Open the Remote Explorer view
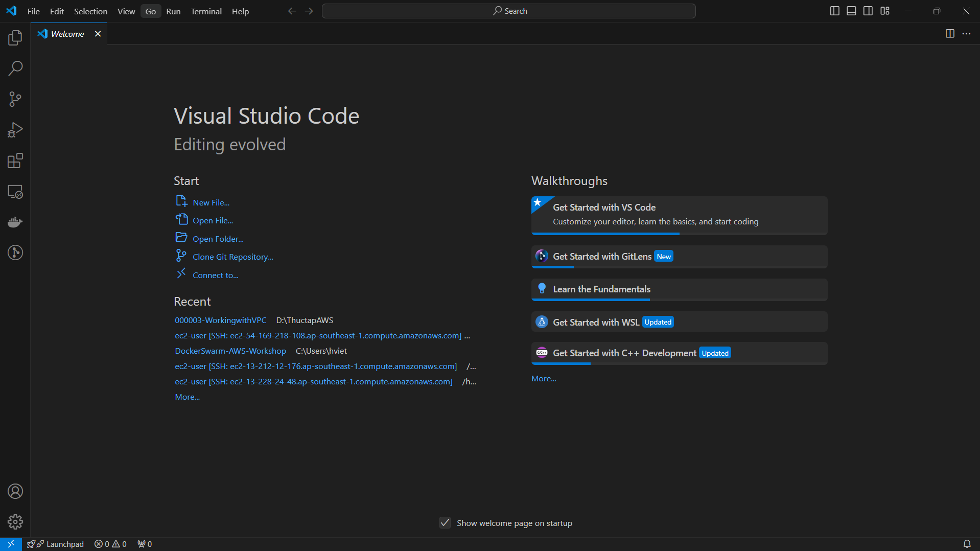The height and width of the screenshot is (551, 980). [x=15, y=192]
